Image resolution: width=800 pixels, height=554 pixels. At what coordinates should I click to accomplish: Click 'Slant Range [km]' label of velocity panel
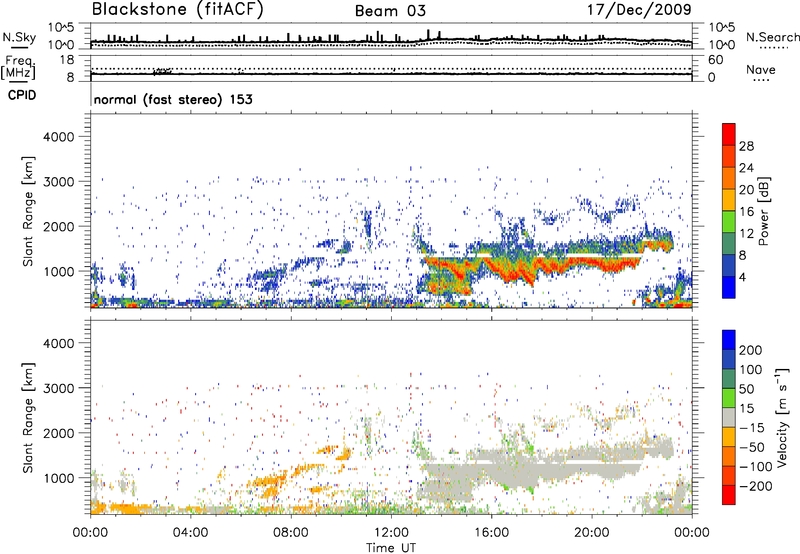point(28,418)
